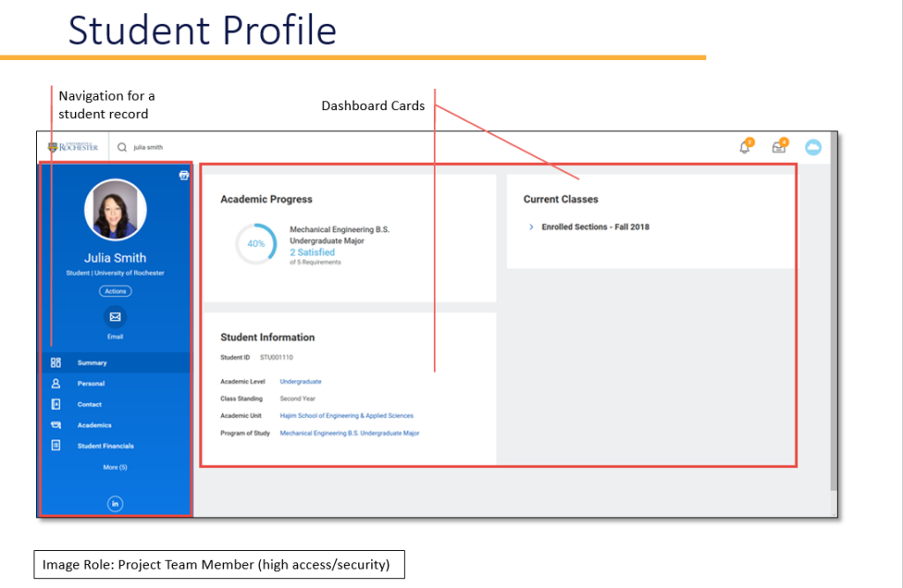Image resolution: width=903 pixels, height=588 pixels.
Task: Click the 40% academic progress circle
Action: point(256,244)
